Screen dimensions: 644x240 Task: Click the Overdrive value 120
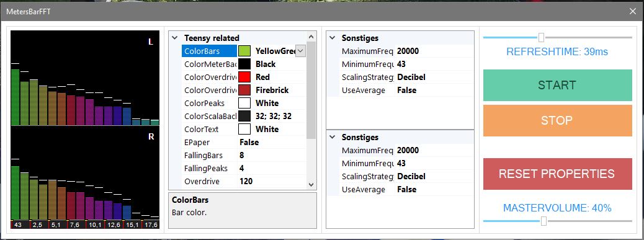pyautogui.click(x=246, y=181)
